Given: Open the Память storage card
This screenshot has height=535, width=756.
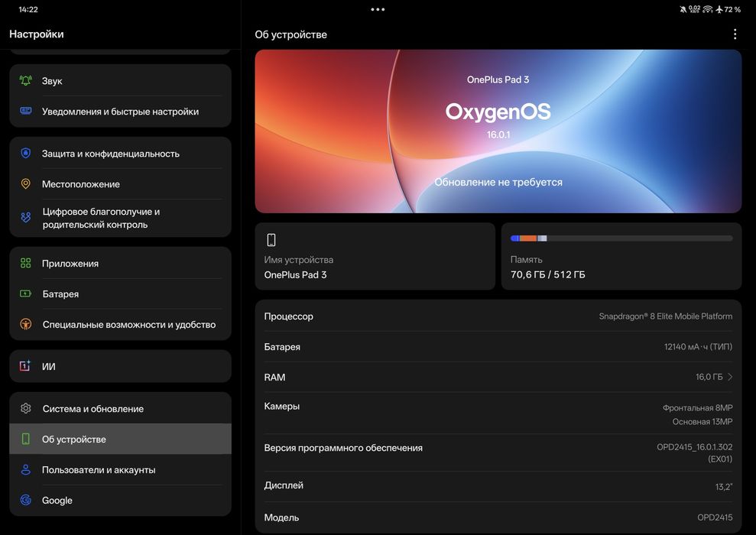Looking at the screenshot, I should tap(621, 256).
